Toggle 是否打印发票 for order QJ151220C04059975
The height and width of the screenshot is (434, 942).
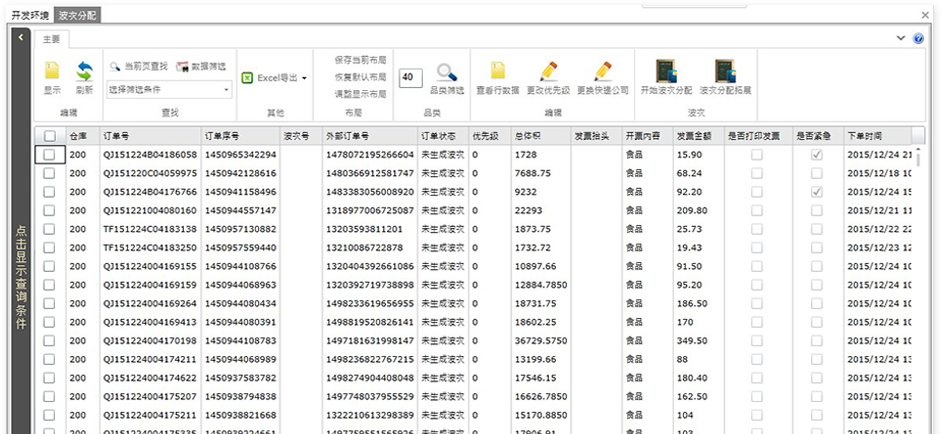click(x=757, y=173)
